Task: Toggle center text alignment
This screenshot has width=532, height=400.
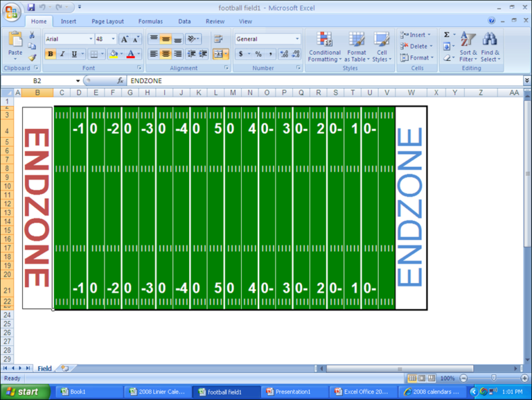Action: [165, 54]
